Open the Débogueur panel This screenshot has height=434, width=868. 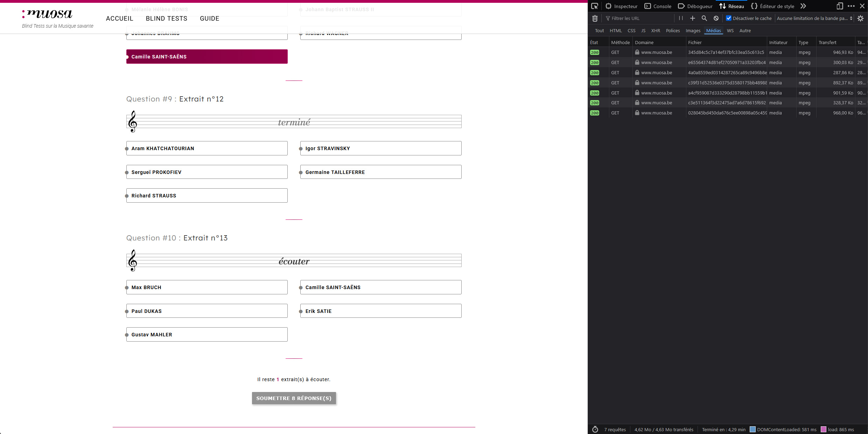point(695,6)
